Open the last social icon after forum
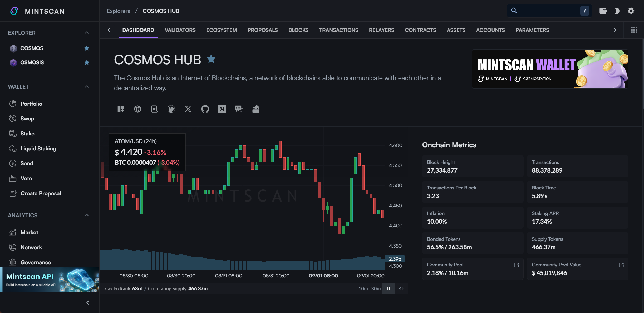 click(256, 109)
